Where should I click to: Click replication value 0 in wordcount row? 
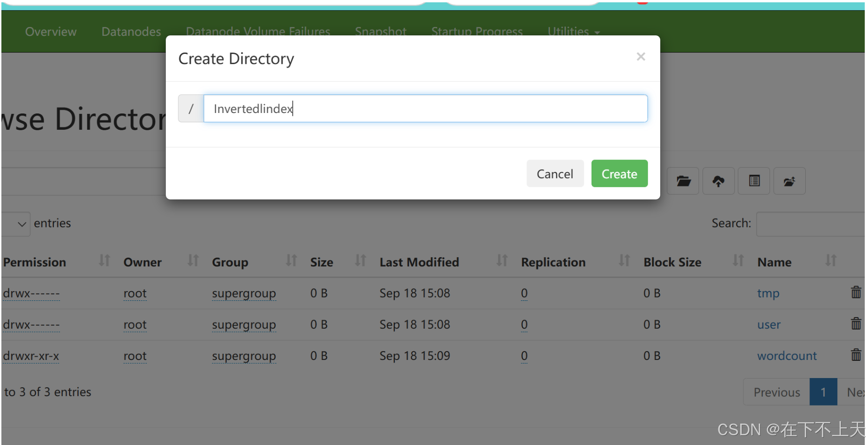click(524, 356)
